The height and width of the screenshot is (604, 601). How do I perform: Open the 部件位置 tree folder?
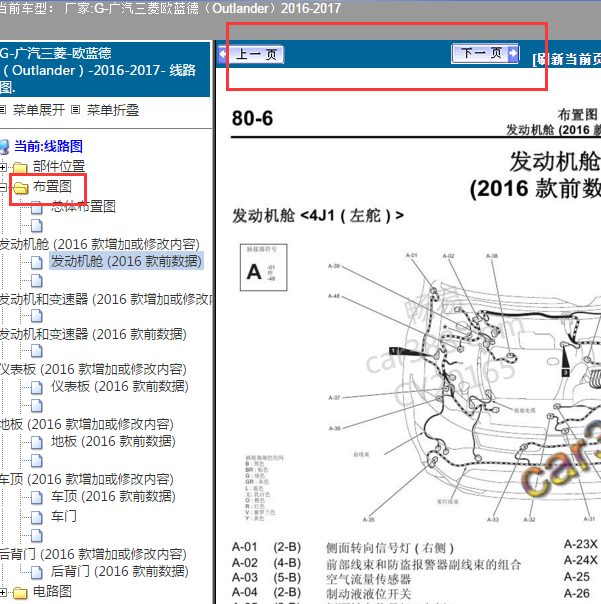click(59, 166)
